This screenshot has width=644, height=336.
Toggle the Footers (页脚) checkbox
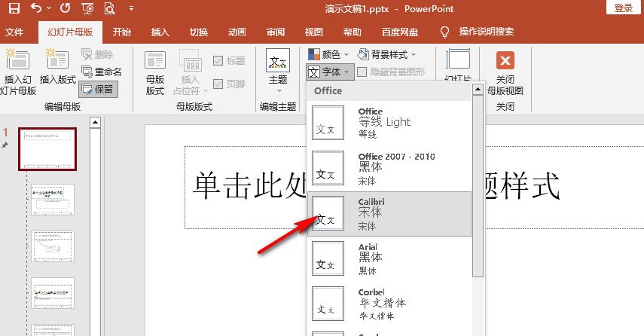point(218,84)
